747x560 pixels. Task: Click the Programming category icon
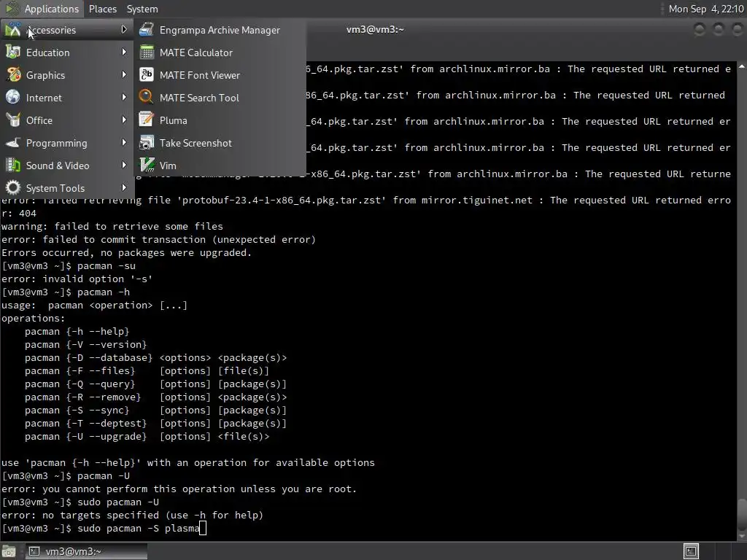pyautogui.click(x=13, y=142)
